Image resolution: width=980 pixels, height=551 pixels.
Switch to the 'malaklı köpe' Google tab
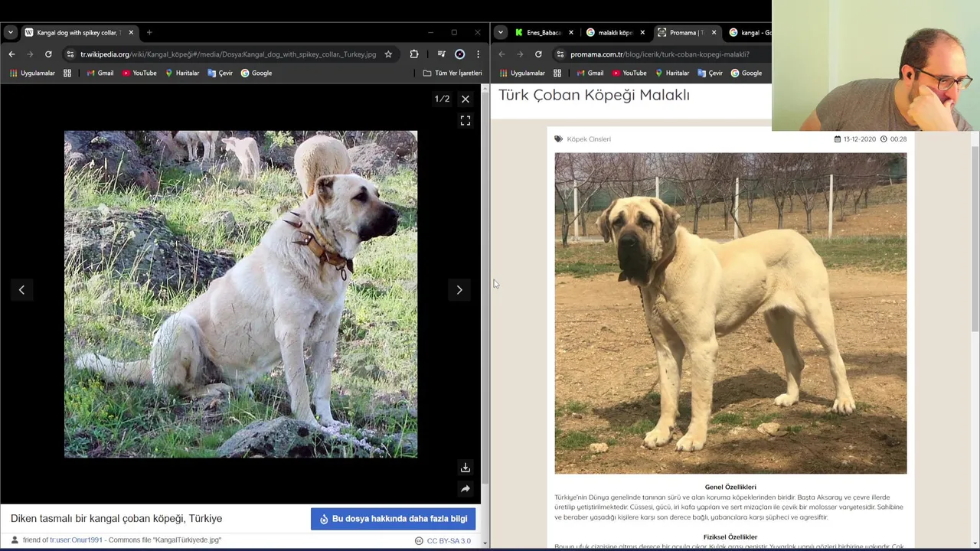click(615, 32)
